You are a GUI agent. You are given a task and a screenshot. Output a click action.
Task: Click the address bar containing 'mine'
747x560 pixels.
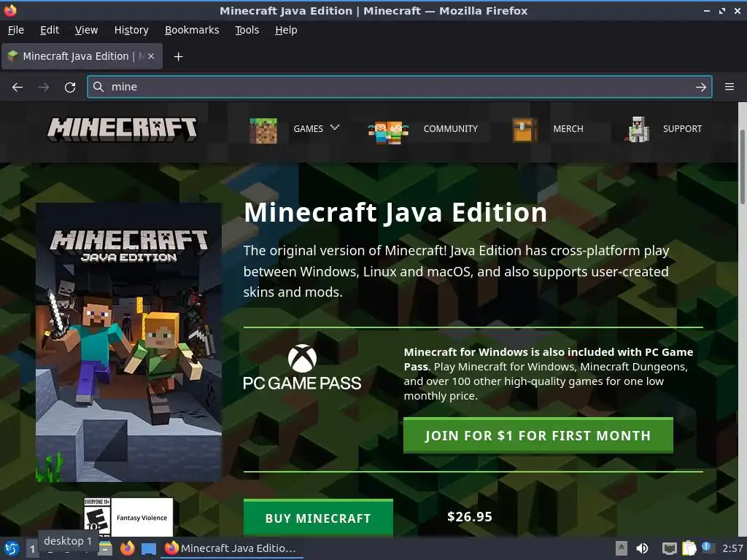399,87
